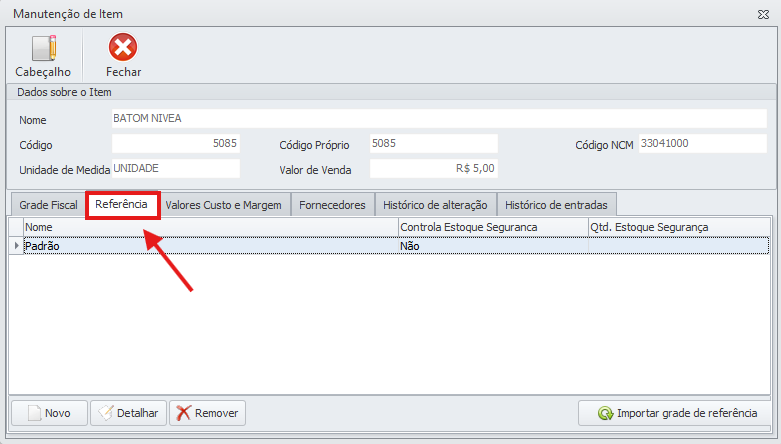Click Importar grade de referência button

point(676,413)
